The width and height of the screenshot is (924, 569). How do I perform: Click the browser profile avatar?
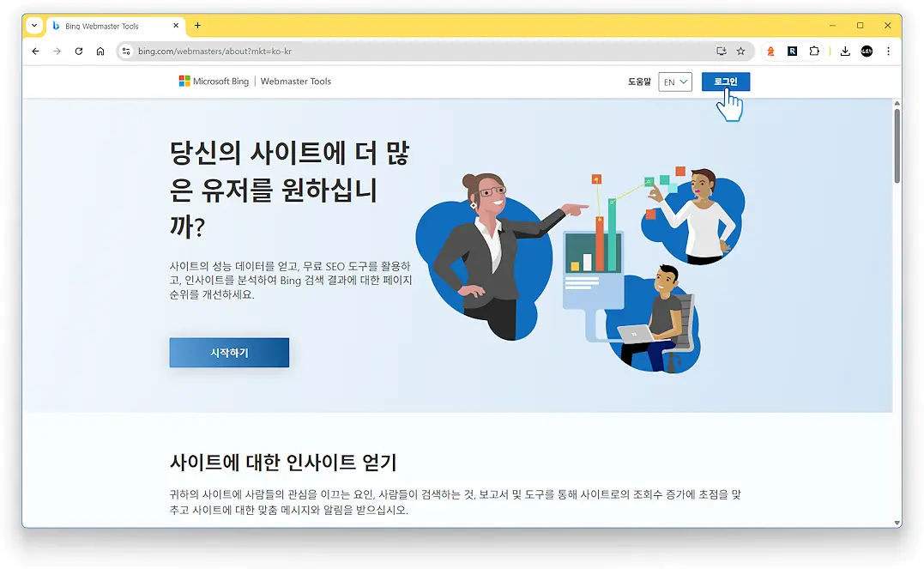click(867, 51)
